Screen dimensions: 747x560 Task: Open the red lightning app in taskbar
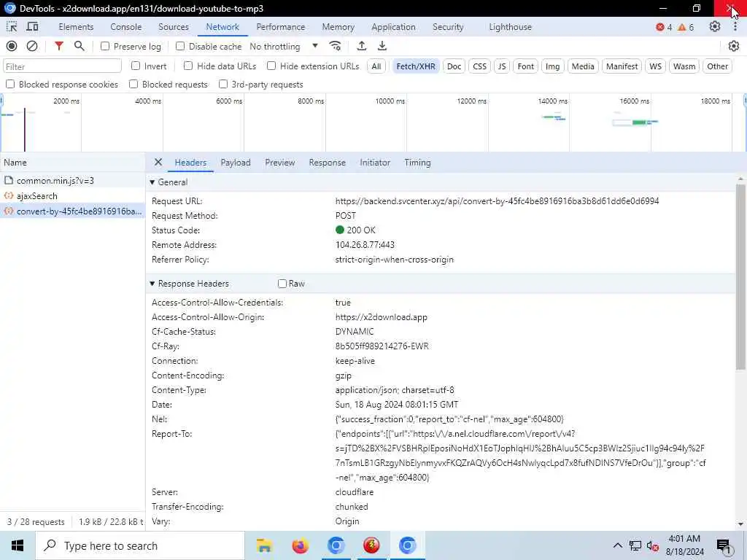(371, 545)
